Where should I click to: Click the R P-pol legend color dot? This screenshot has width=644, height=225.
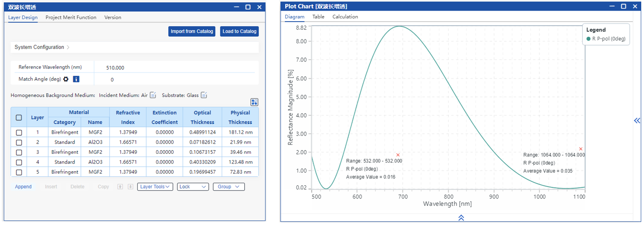589,39
